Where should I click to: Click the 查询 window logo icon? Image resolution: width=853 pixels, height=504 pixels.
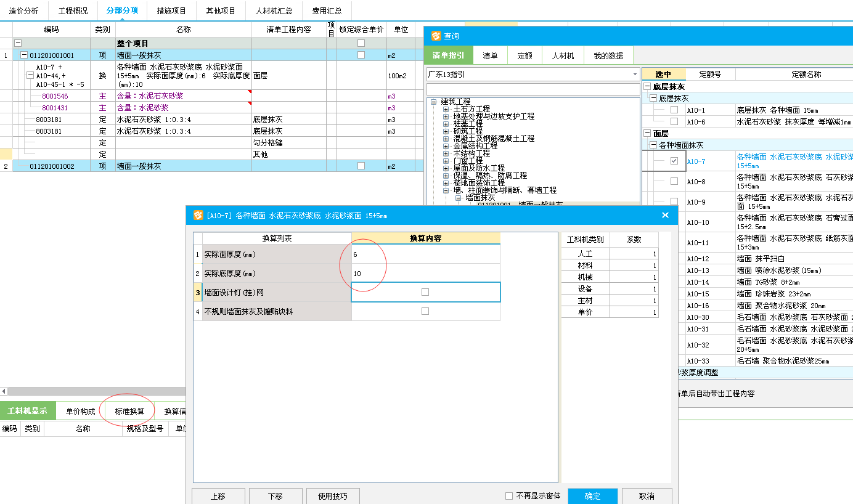[x=436, y=36]
